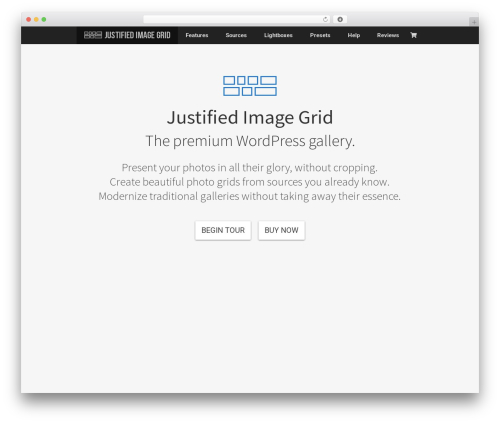Go to the Lightboxes section

pyautogui.click(x=278, y=35)
